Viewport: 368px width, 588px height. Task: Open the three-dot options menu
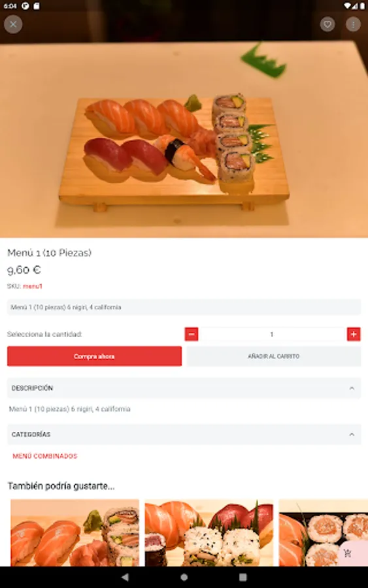pos(353,24)
